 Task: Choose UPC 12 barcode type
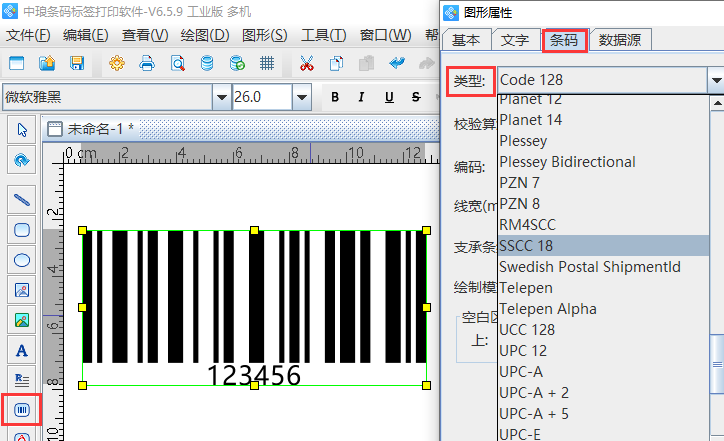click(603, 351)
